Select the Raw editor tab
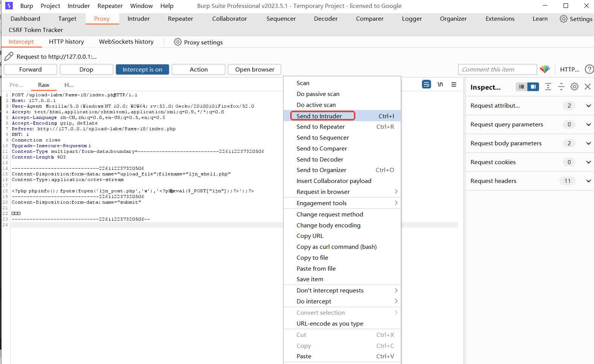This screenshot has width=594, height=364. coord(44,85)
